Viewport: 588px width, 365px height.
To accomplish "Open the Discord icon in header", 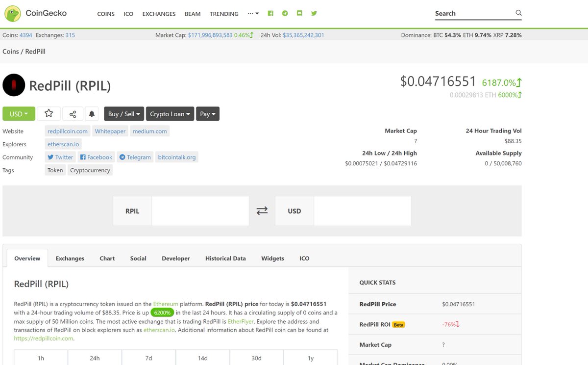I will 299,13.
